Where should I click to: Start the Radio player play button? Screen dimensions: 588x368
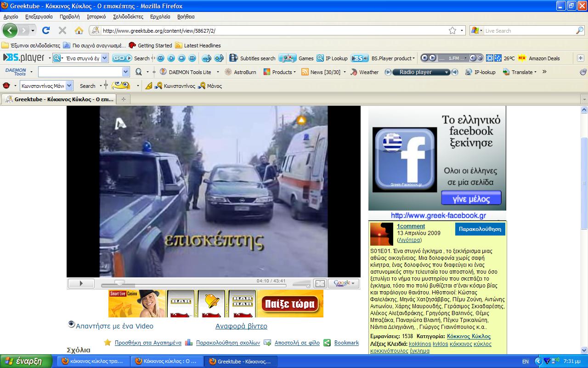(388, 72)
